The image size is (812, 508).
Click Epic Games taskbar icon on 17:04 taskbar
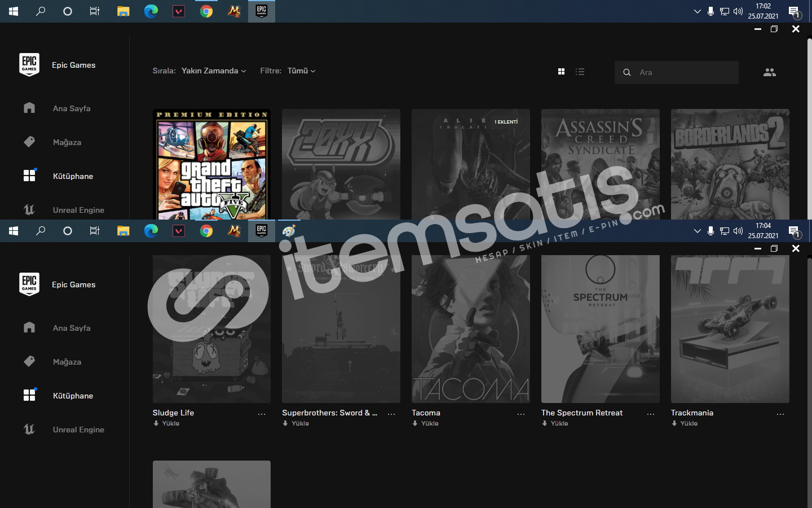262,231
